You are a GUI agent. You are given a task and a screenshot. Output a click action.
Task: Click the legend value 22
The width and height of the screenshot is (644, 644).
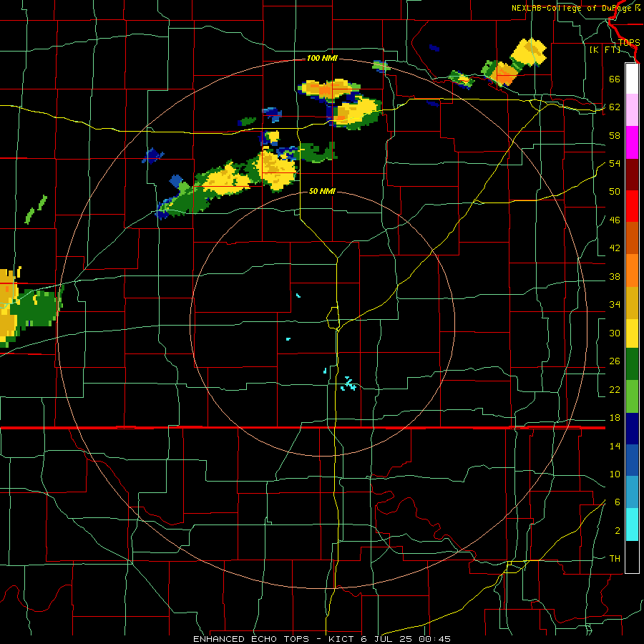pos(615,389)
